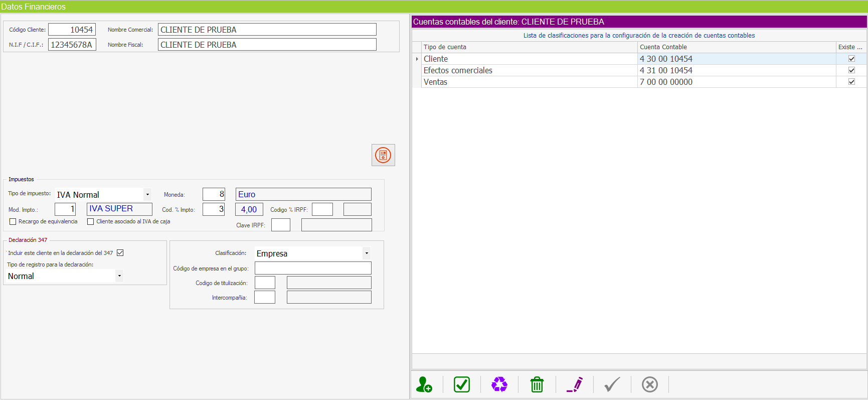This screenshot has width=868, height=400.
Task: Open the Tipo de registro Normal dropdown
Action: (119, 276)
